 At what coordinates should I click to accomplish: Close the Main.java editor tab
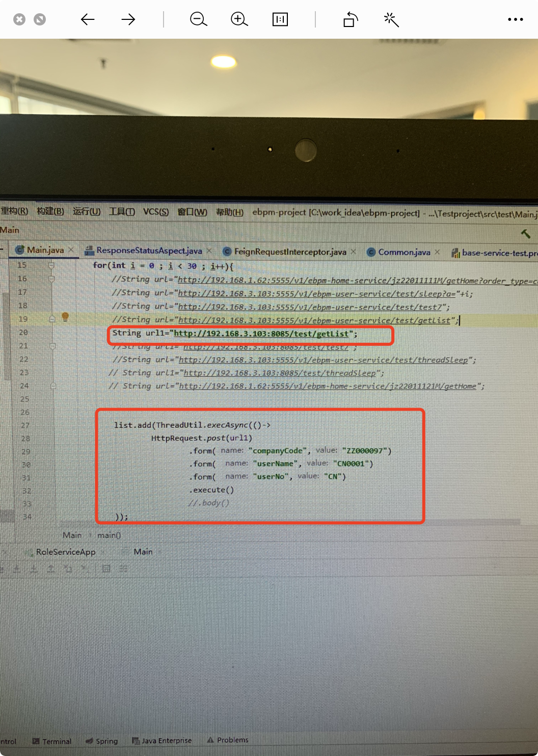pyautogui.click(x=71, y=250)
